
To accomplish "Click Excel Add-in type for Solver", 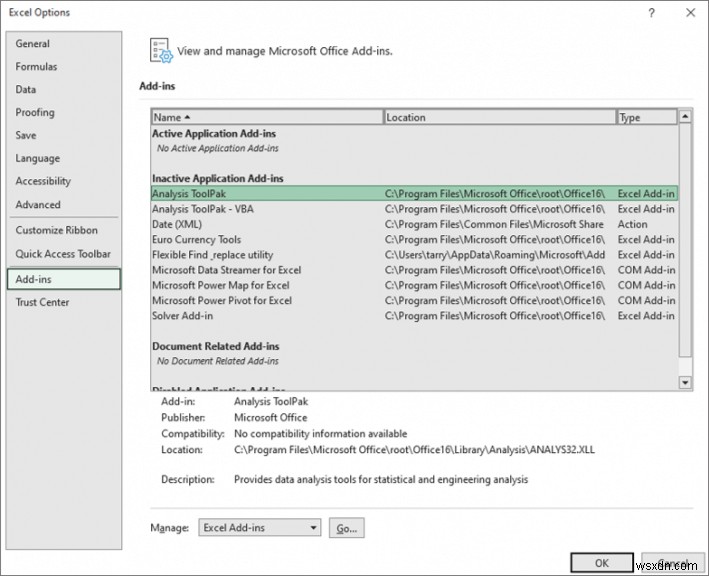I will point(646,316).
